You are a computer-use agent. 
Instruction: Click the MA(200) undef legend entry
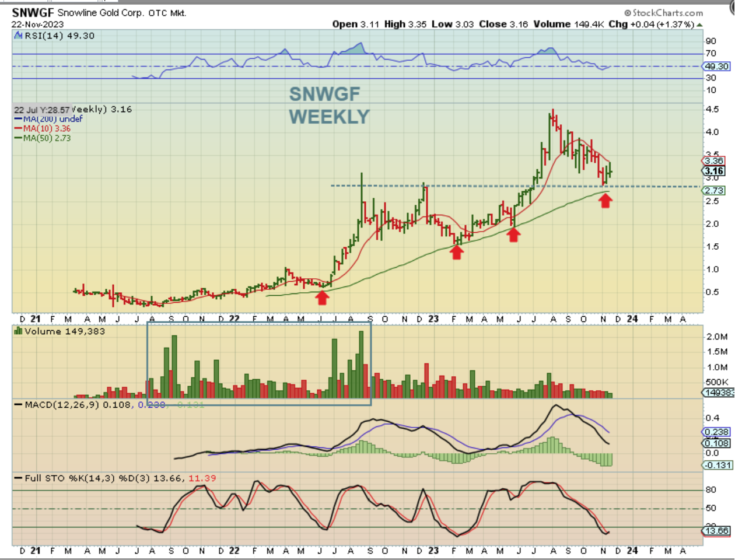coord(49,119)
